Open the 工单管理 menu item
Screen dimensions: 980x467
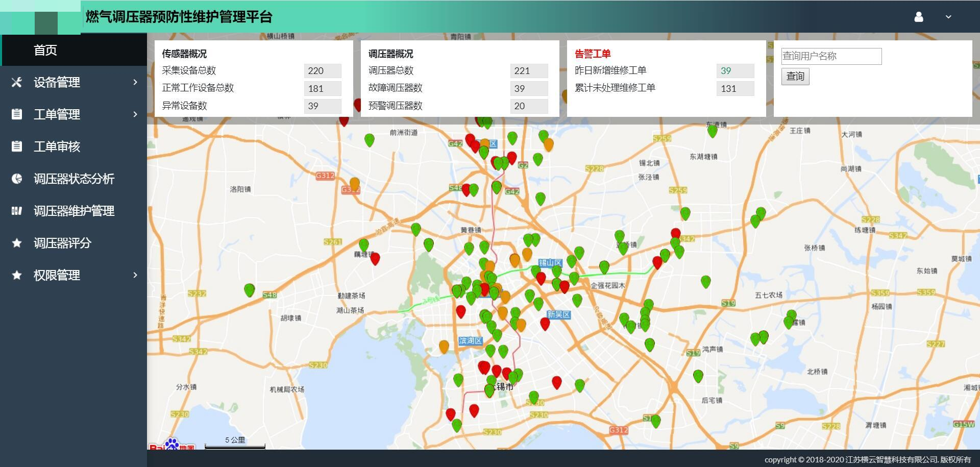pos(73,114)
